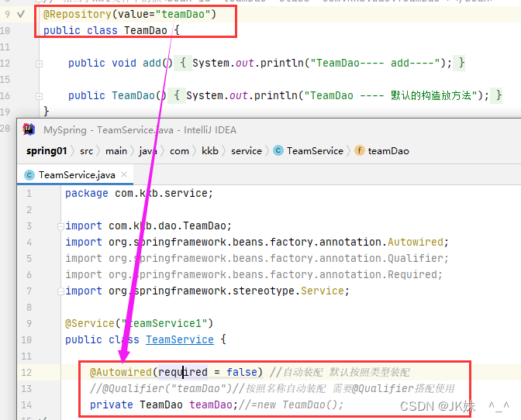Viewport: 521px width, 420px height.
Task: Click the false value in @Autowired annotation
Action: tap(242, 372)
